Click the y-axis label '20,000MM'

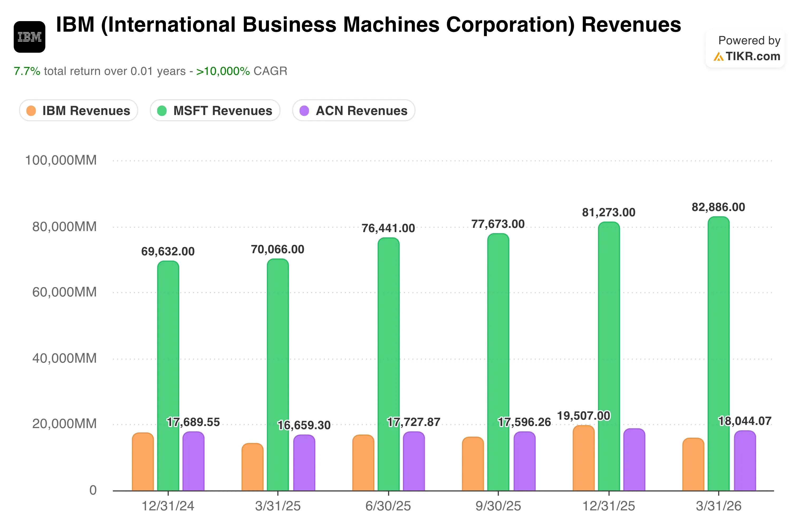tap(64, 424)
